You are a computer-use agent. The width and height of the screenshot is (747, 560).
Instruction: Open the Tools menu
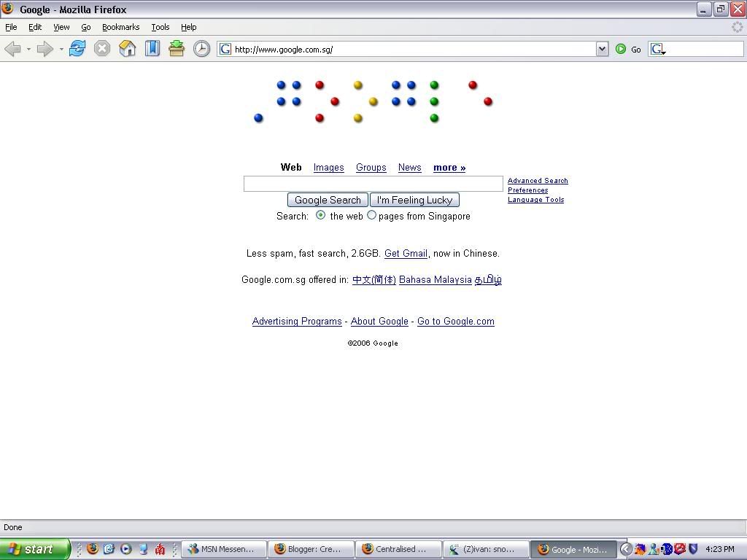[x=160, y=27]
